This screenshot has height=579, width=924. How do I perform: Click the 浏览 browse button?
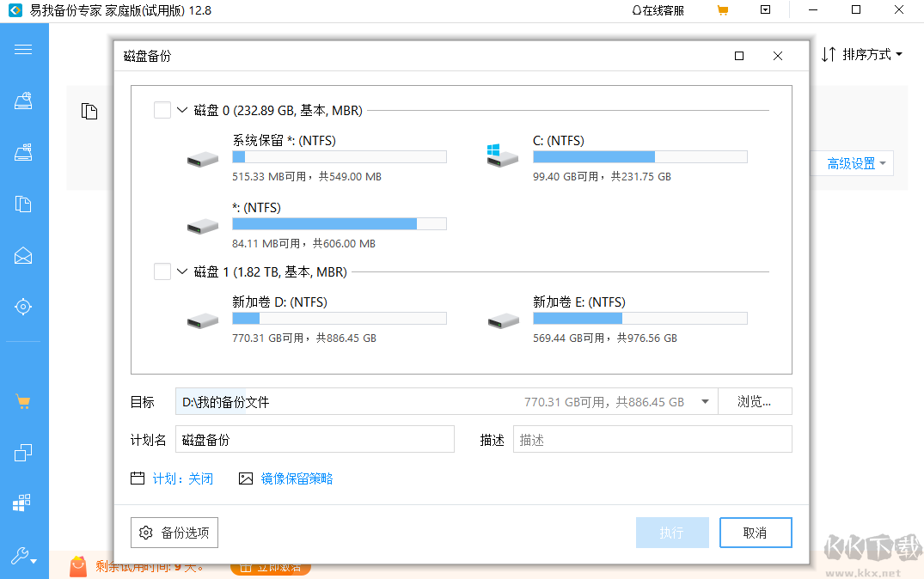click(755, 401)
